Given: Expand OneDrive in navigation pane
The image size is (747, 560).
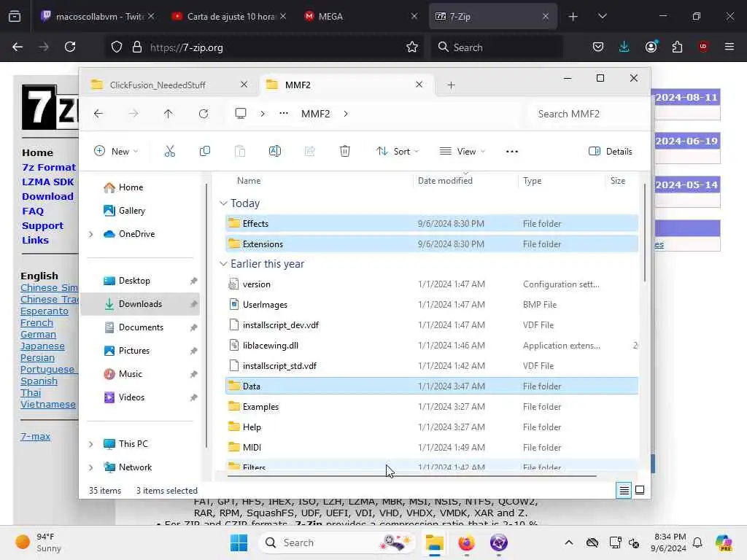Looking at the screenshot, I should click(x=91, y=234).
